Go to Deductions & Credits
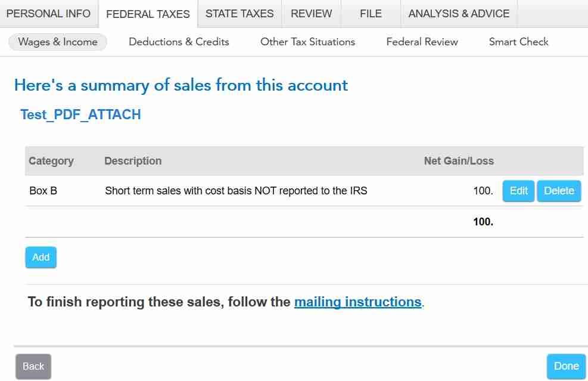The image size is (588, 381). click(179, 42)
